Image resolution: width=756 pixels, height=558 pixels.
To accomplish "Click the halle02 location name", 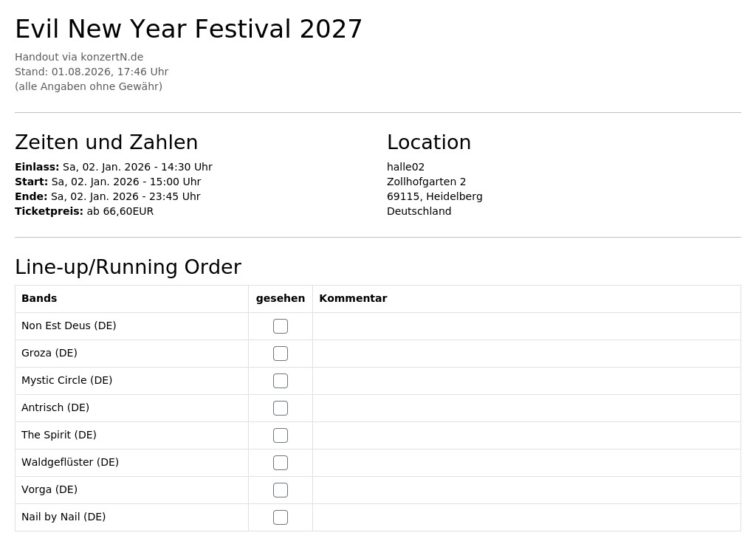I will tap(405, 167).
